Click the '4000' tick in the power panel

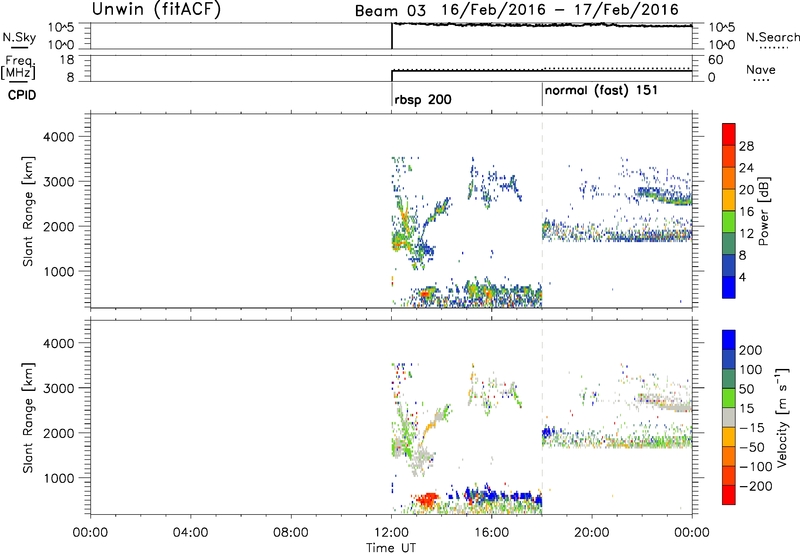(59, 137)
